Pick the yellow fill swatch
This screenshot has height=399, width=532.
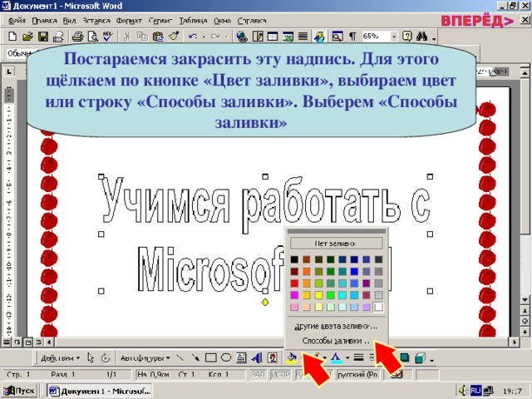[318, 295]
